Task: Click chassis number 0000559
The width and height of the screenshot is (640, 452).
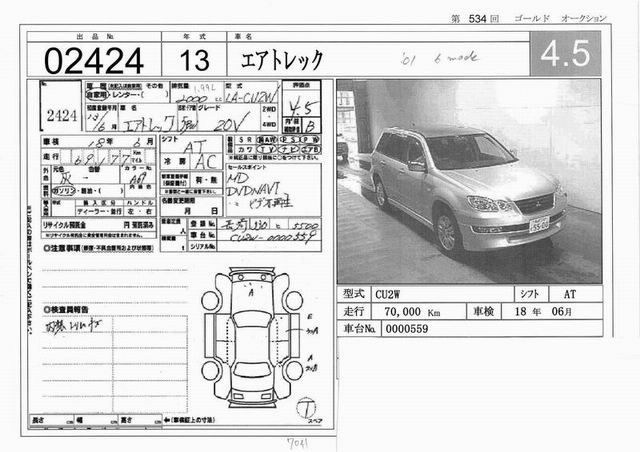Action: click(407, 329)
